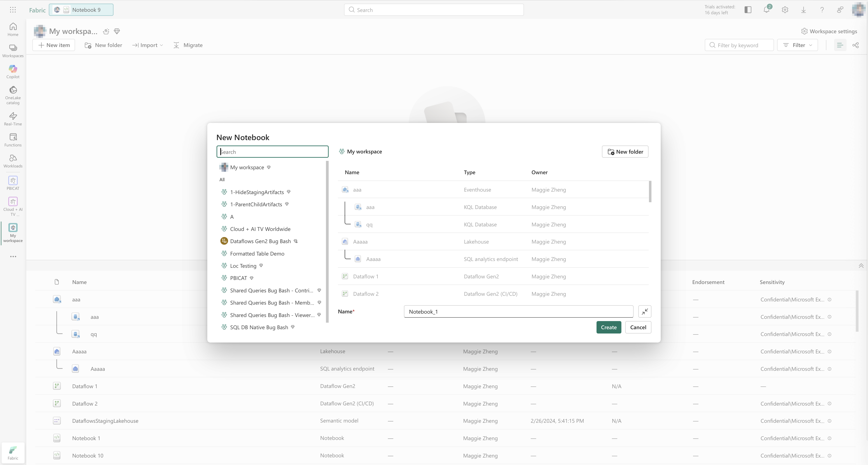Screen dimensions: 868x465
Task: Click the dialog item list scrollbar
Action: (x=650, y=192)
